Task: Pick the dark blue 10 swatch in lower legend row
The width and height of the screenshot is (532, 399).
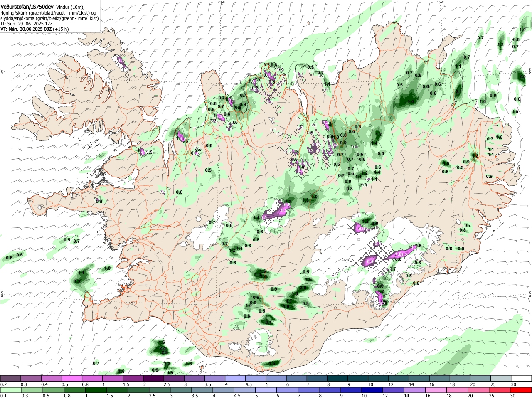Action: pos(372,390)
